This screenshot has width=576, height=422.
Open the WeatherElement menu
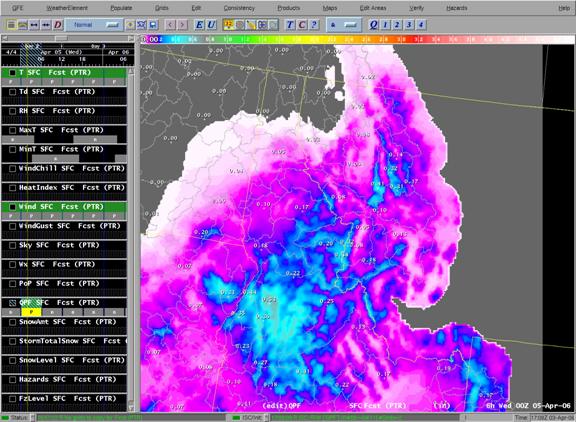(67, 8)
